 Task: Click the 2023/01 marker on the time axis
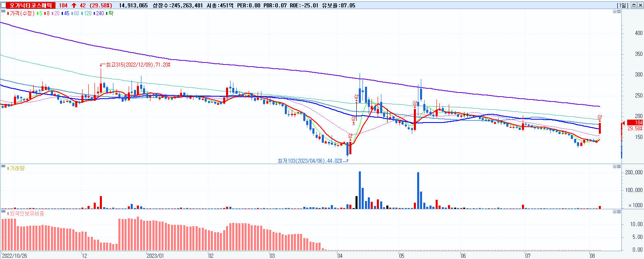click(155, 255)
